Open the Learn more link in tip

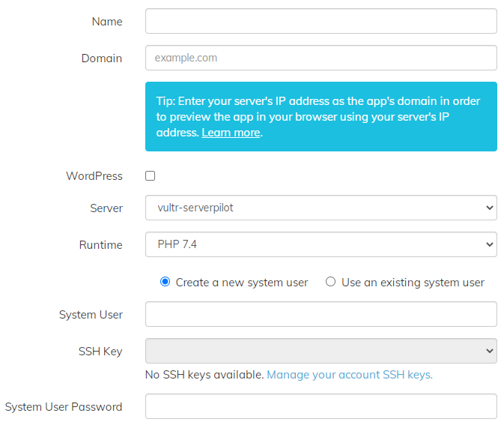pos(231,133)
